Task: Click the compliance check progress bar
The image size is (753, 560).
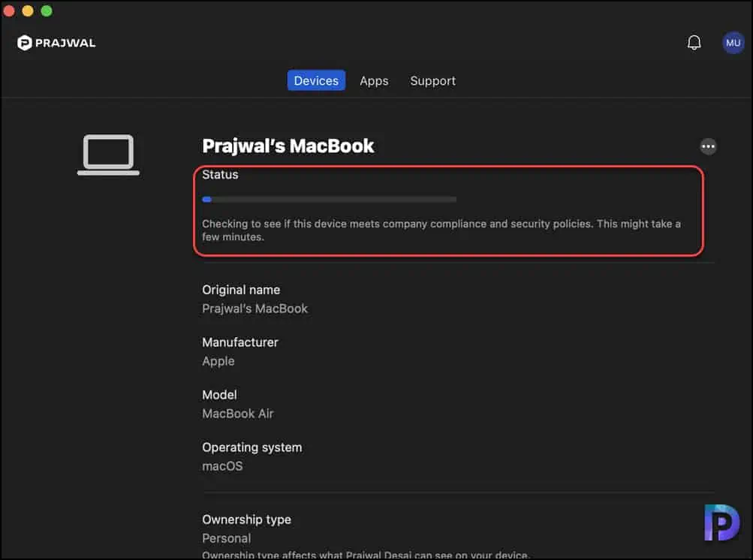Action: pyautogui.click(x=330, y=200)
